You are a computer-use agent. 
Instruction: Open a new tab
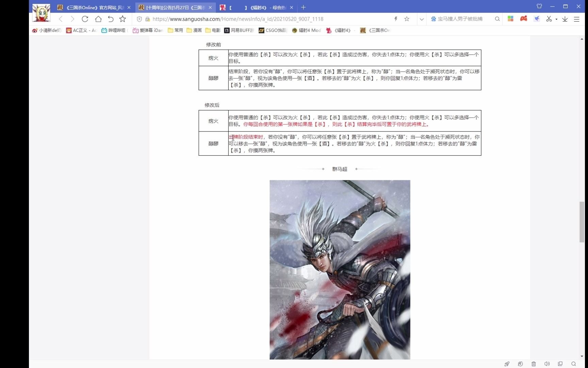(304, 7)
